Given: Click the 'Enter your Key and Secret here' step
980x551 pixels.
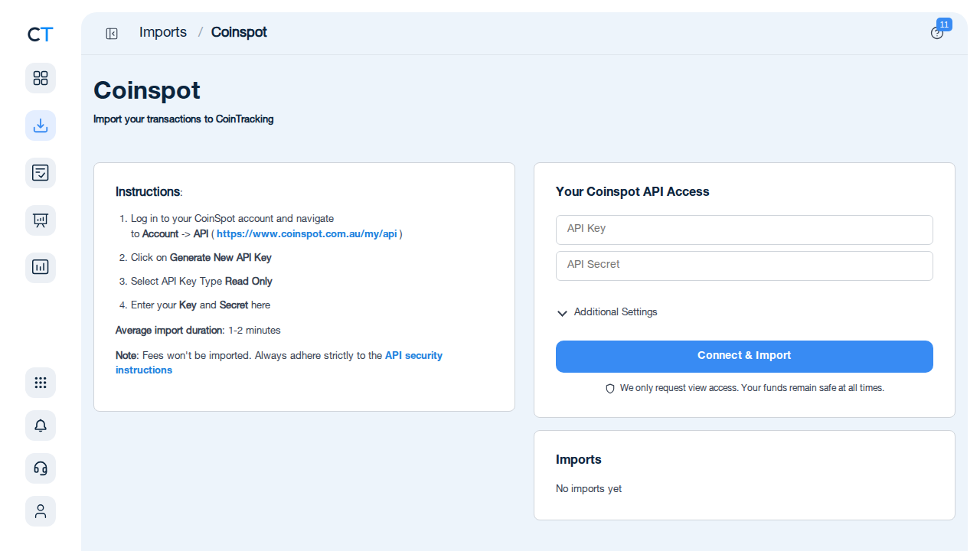Looking at the screenshot, I should (x=201, y=305).
